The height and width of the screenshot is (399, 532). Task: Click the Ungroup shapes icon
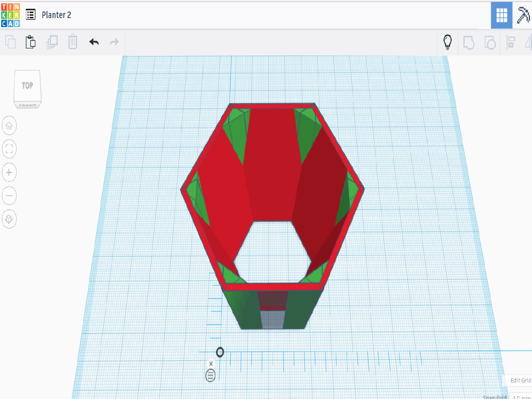click(x=490, y=43)
